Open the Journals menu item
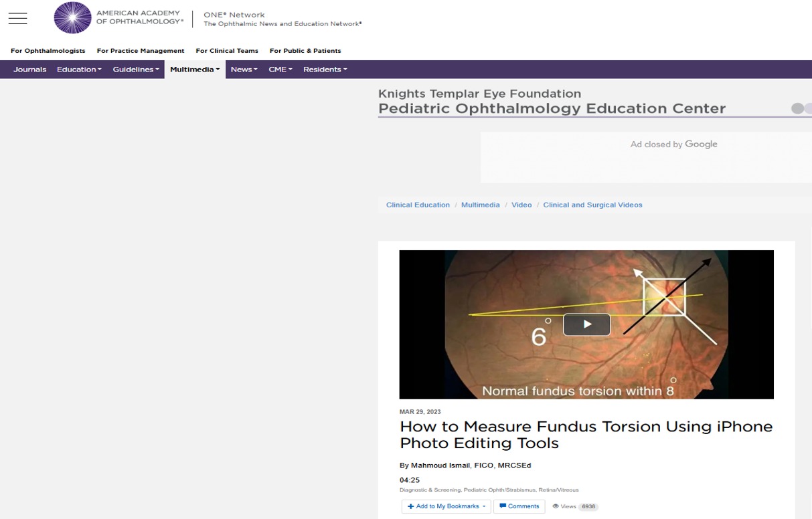Screen dimensions: 812x519 pos(30,70)
